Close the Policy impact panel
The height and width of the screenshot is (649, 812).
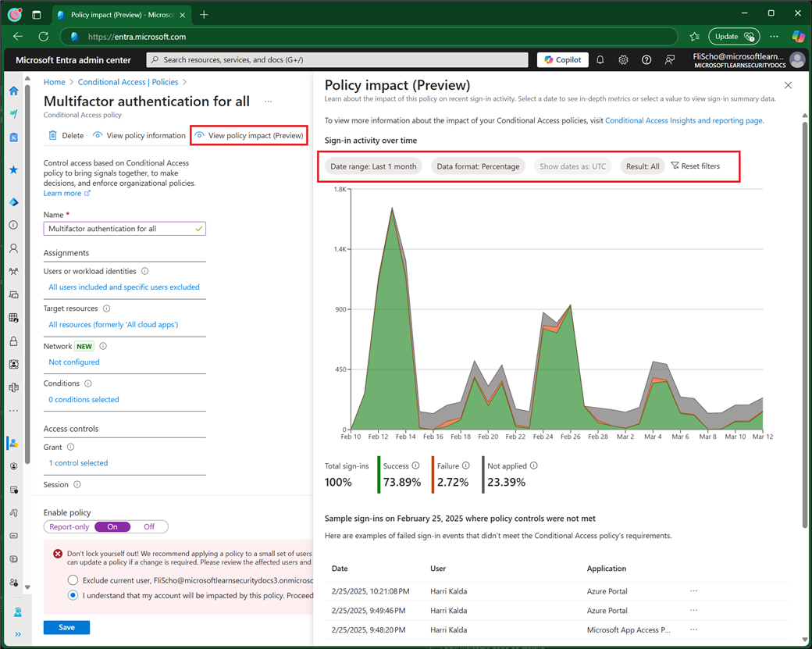pyautogui.click(x=788, y=85)
